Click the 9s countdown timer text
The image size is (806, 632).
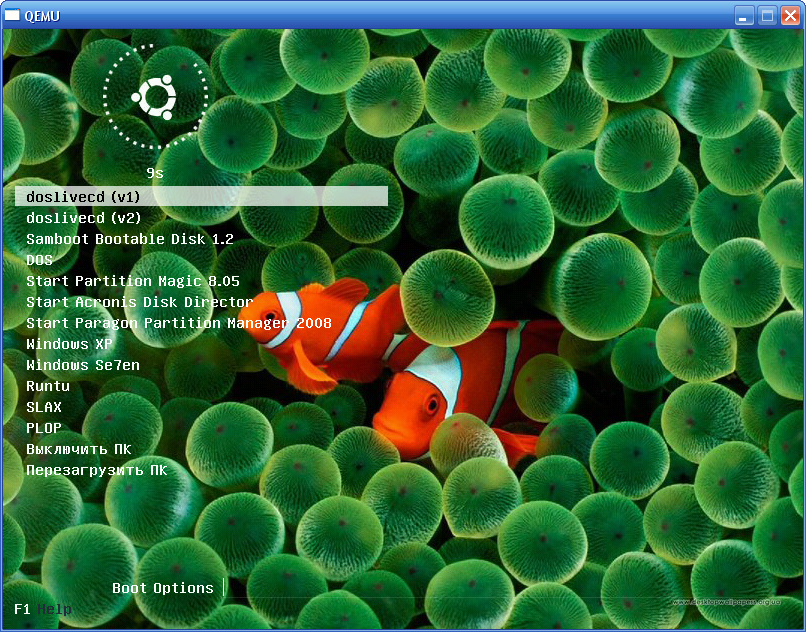tap(155, 173)
